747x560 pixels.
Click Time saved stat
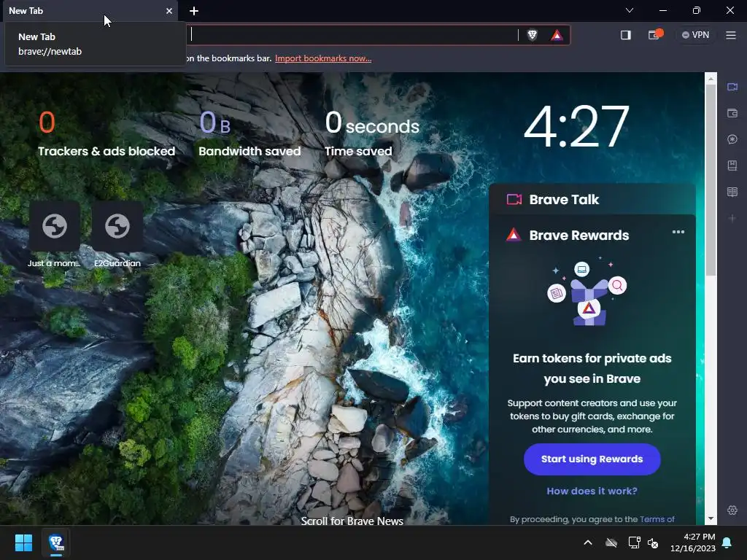point(372,134)
